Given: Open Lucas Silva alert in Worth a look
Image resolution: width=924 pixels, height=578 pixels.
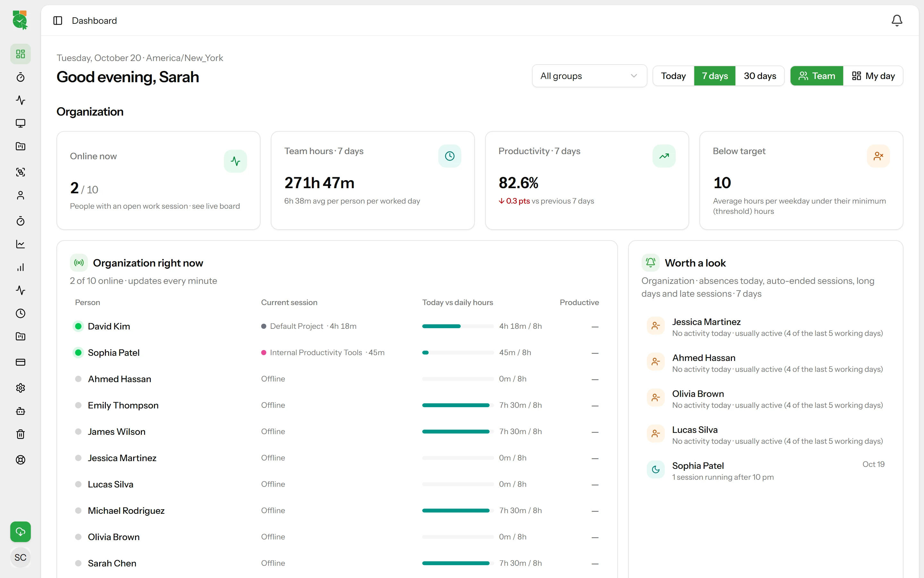Looking at the screenshot, I should (x=765, y=435).
